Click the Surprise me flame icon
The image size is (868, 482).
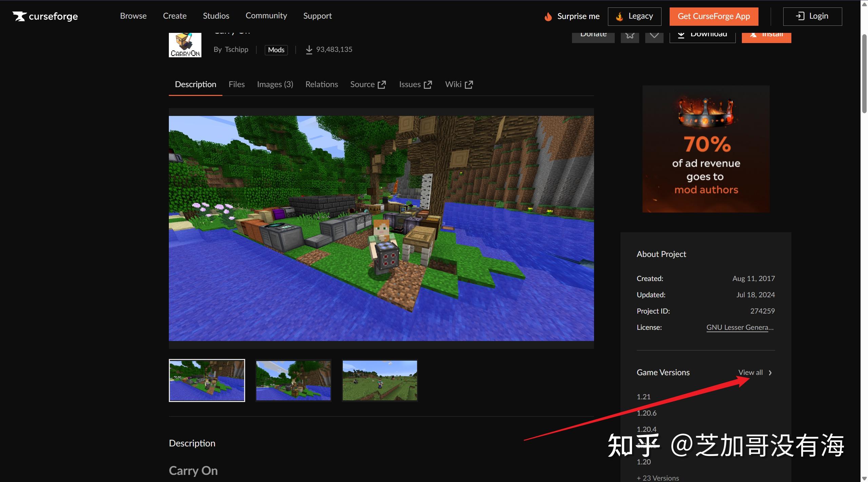click(548, 16)
